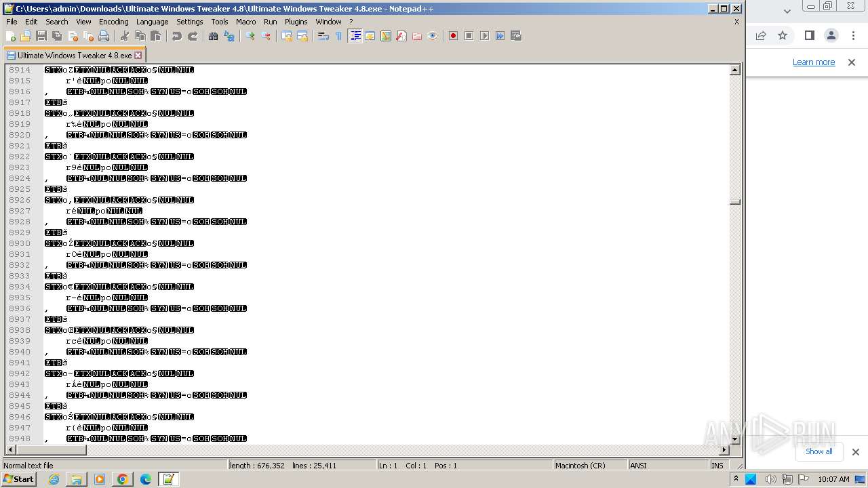Open the Settings menu
This screenshot has width=868, height=488.
click(190, 22)
